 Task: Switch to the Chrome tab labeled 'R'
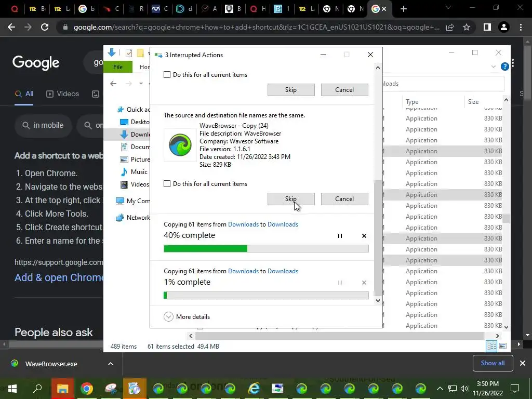point(136,9)
